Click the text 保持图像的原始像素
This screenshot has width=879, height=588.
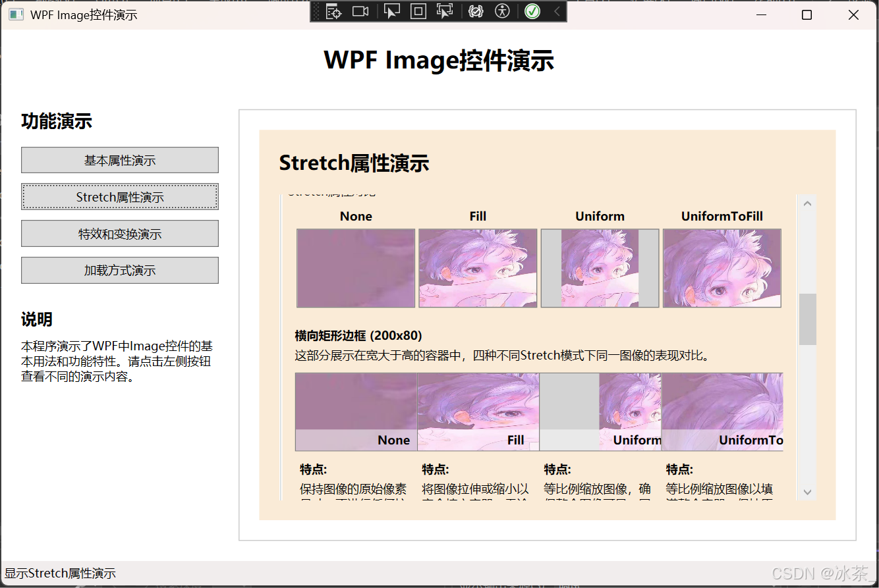[x=353, y=489]
